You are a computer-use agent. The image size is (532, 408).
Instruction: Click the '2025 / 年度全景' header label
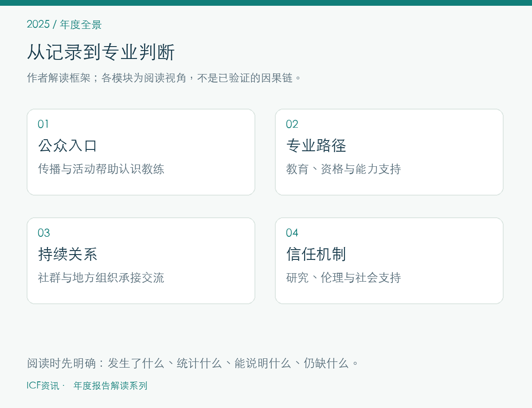coord(64,24)
